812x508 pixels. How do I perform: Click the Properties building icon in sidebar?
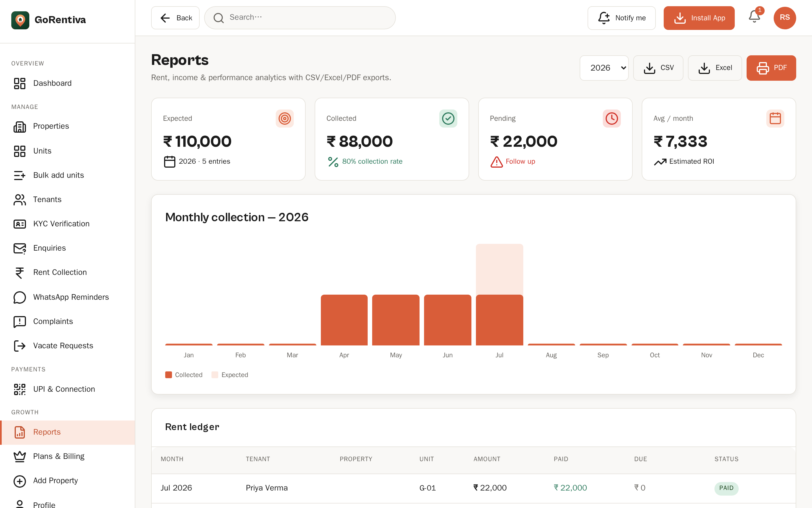pos(19,127)
